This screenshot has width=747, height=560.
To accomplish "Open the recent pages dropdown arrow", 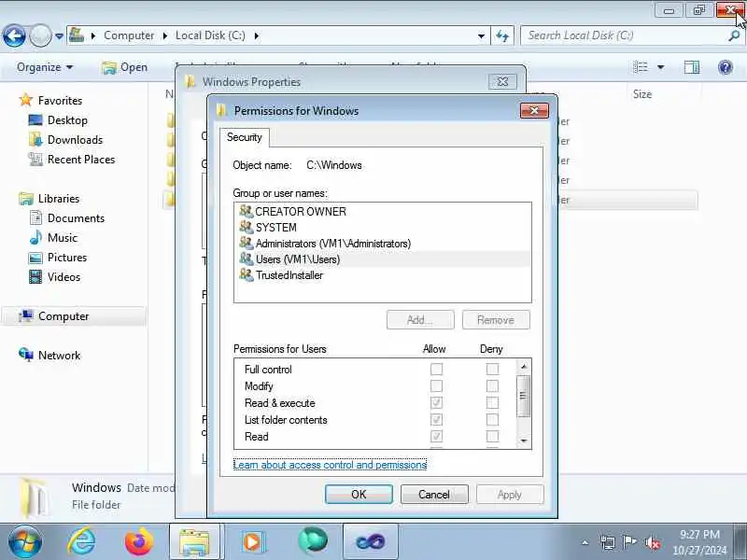I will [x=59, y=35].
